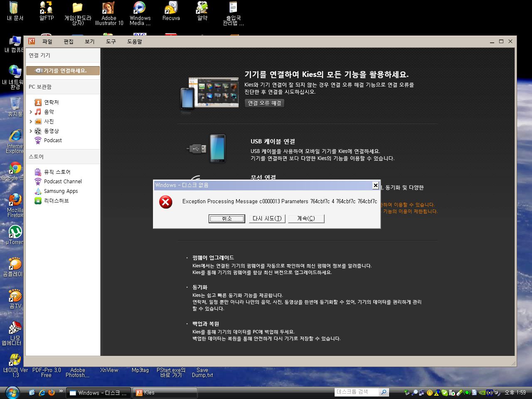
Task: Click the film reel icon beside 동영상
Action: pyautogui.click(x=38, y=131)
